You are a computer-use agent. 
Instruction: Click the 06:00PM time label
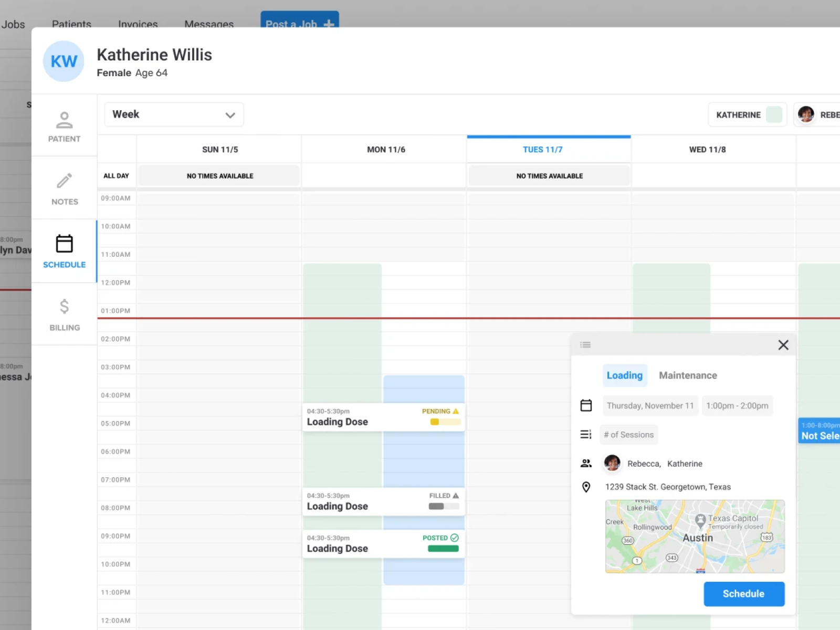[115, 451]
